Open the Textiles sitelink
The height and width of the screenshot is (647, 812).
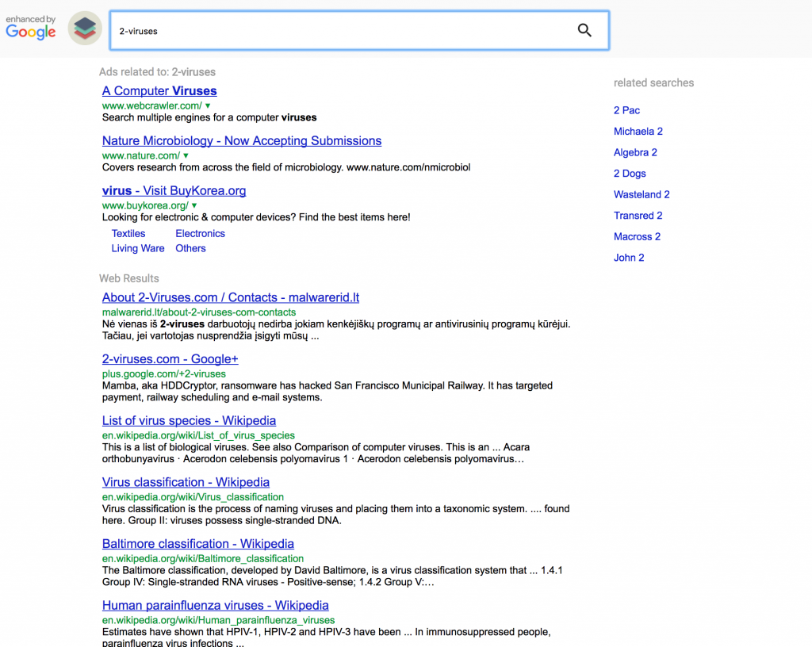tap(128, 233)
